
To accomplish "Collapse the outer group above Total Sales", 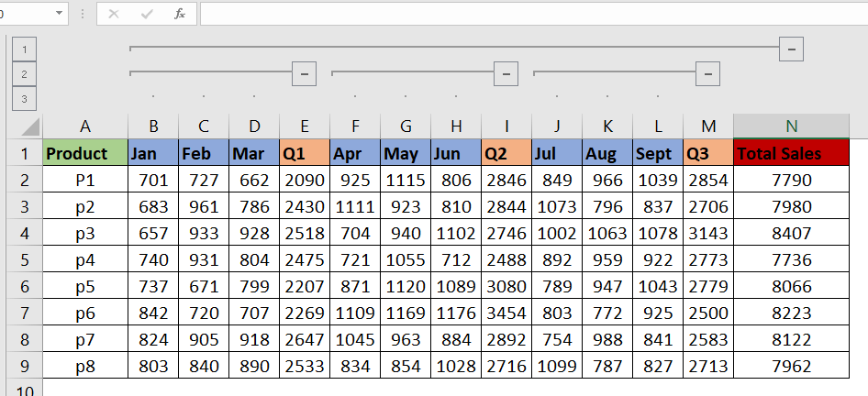I will [x=791, y=48].
